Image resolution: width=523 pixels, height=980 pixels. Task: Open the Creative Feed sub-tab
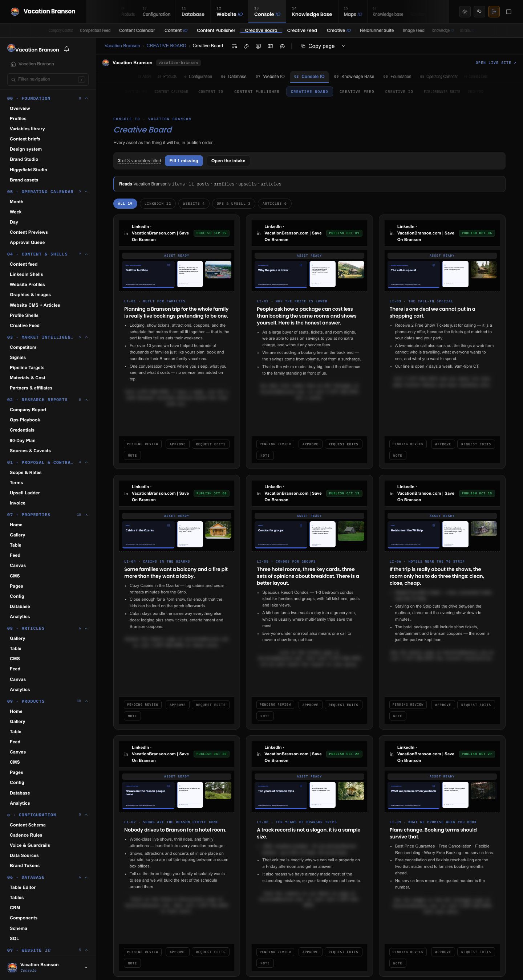click(301, 30)
